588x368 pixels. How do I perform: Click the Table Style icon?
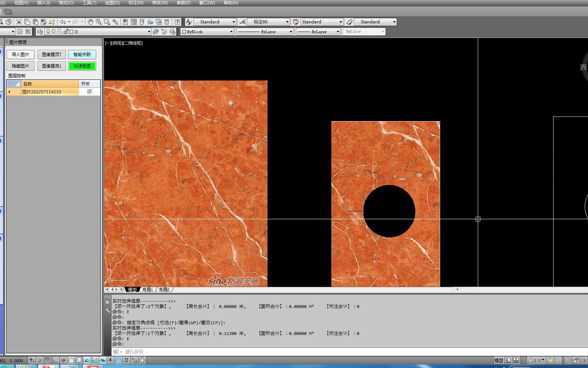pos(296,22)
